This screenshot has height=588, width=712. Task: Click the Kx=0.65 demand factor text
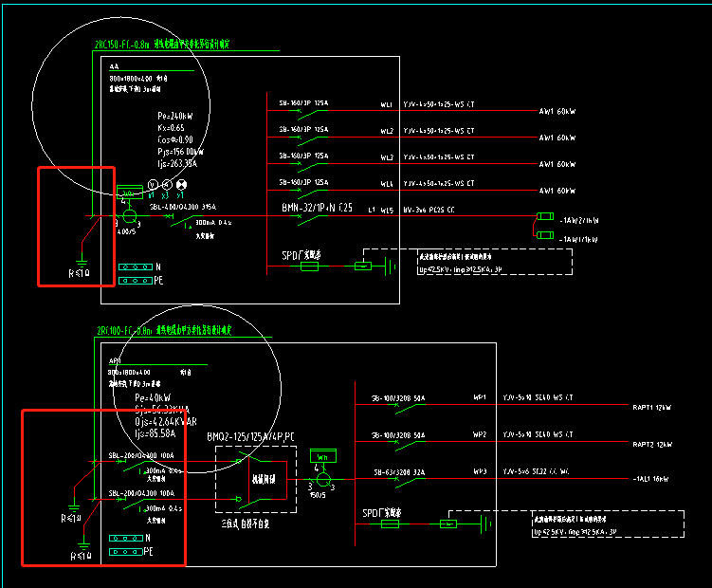[171, 128]
